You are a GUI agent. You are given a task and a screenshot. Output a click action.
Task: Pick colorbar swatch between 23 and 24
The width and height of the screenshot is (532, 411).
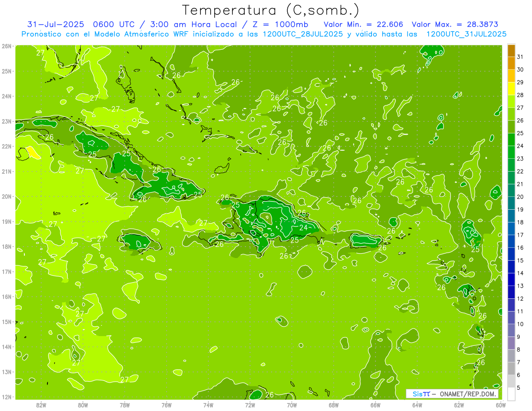tap(511, 152)
